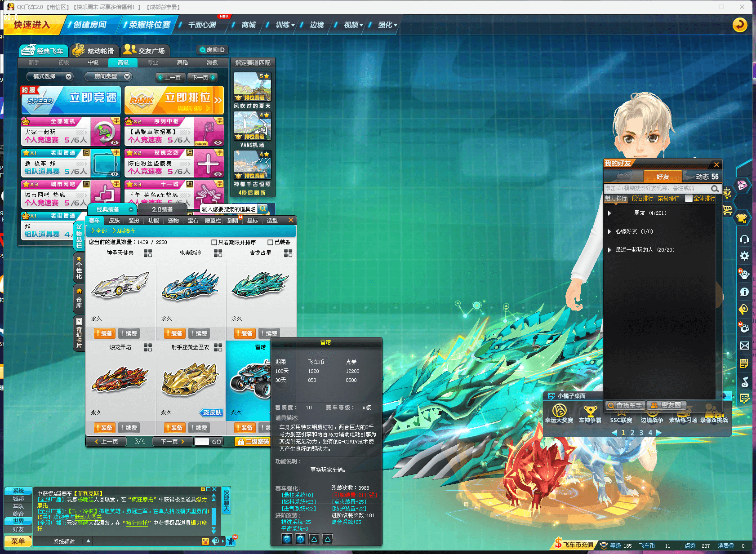
Task: Enable the 全体排行 checkbox
Action: (x=689, y=199)
